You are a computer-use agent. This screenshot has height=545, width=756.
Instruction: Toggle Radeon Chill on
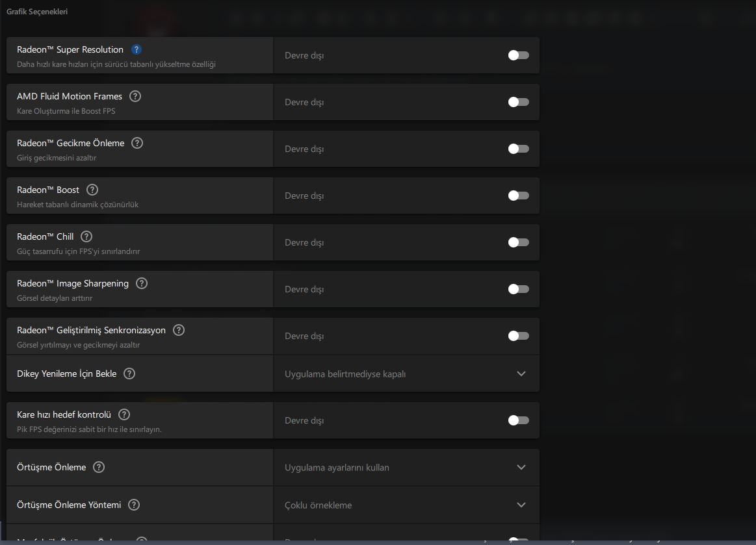[518, 242]
